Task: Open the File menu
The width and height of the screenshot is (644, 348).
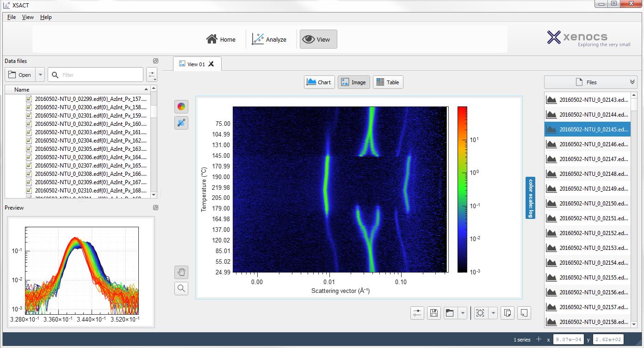Action: [x=11, y=17]
